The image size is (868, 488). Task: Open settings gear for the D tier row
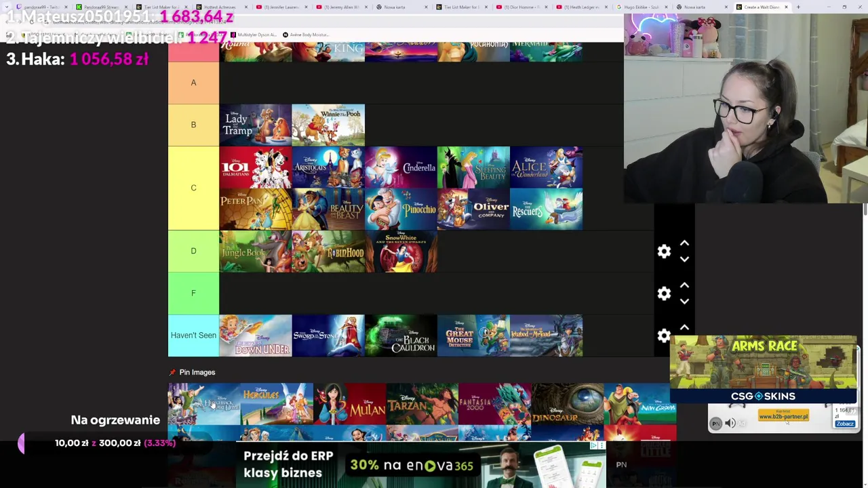(x=664, y=251)
